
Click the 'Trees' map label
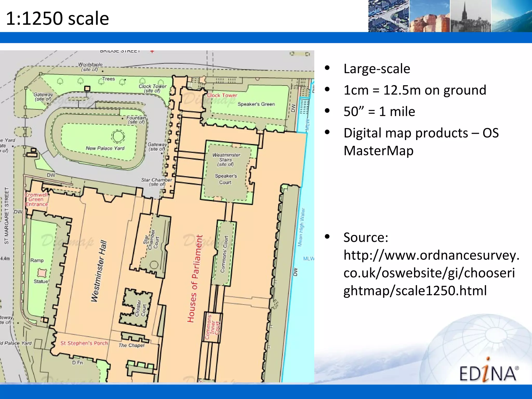tap(108, 79)
